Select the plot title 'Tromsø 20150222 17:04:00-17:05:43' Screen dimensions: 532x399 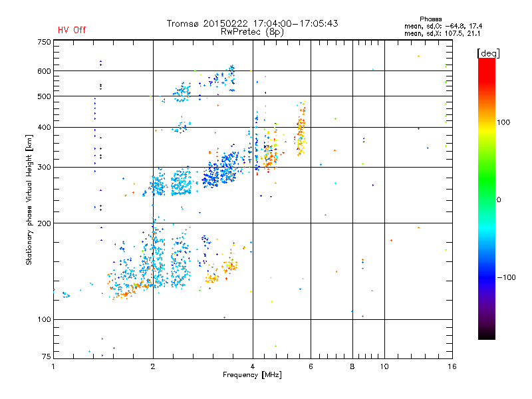pos(252,23)
